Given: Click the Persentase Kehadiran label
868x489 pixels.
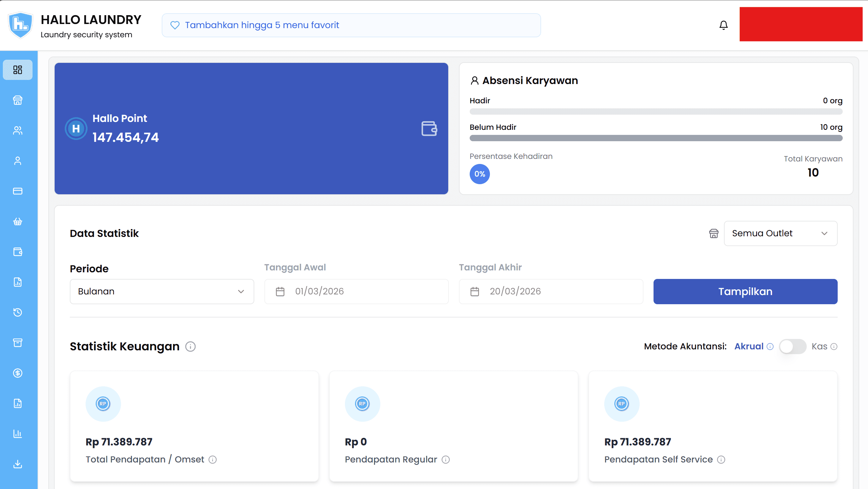Looking at the screenshot, I should coord(511,156).
